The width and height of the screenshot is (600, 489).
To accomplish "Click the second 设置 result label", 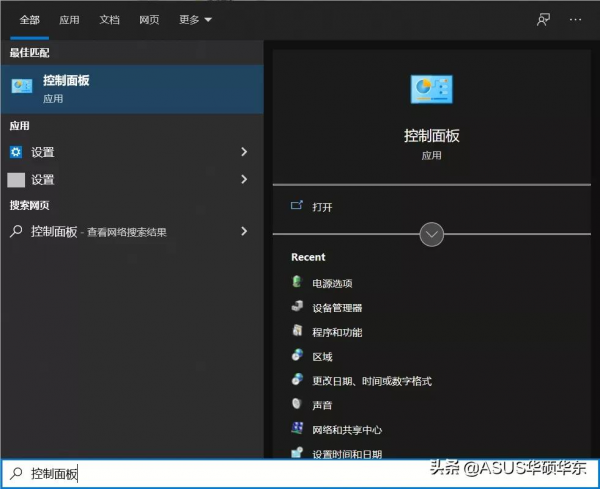I will pyautogui.click(x=42, y=180).
